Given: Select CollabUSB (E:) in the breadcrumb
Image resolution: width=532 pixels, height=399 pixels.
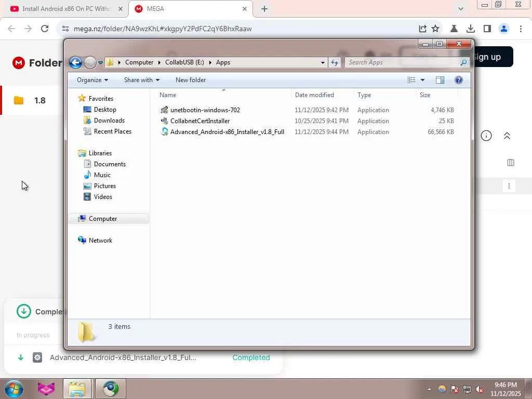Looking at the screenshot, I should [184, 62].
